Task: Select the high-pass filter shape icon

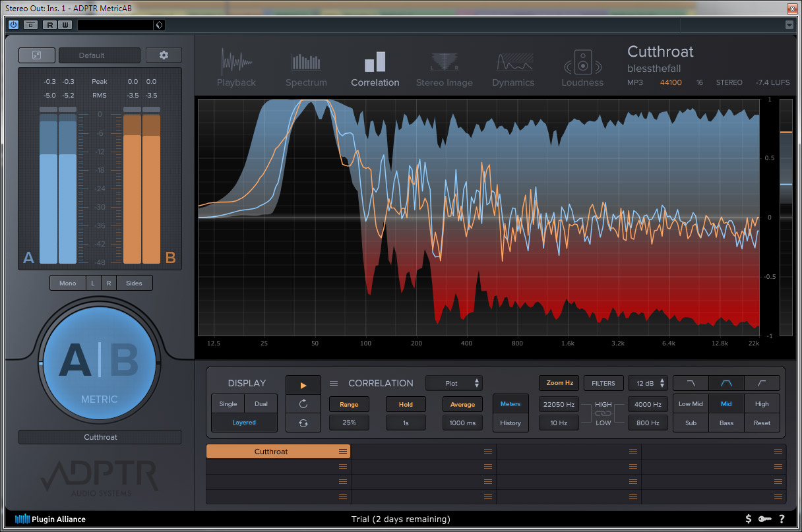Action: 762,383
